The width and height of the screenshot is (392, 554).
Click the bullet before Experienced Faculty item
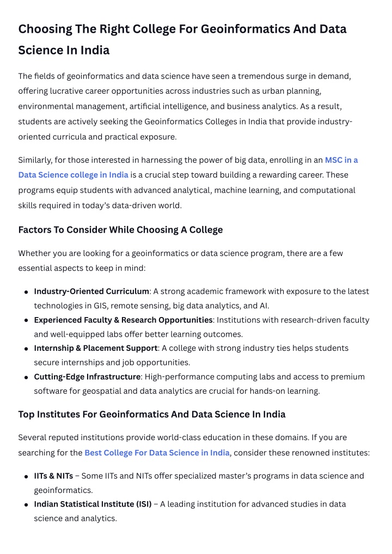[26, 320]
